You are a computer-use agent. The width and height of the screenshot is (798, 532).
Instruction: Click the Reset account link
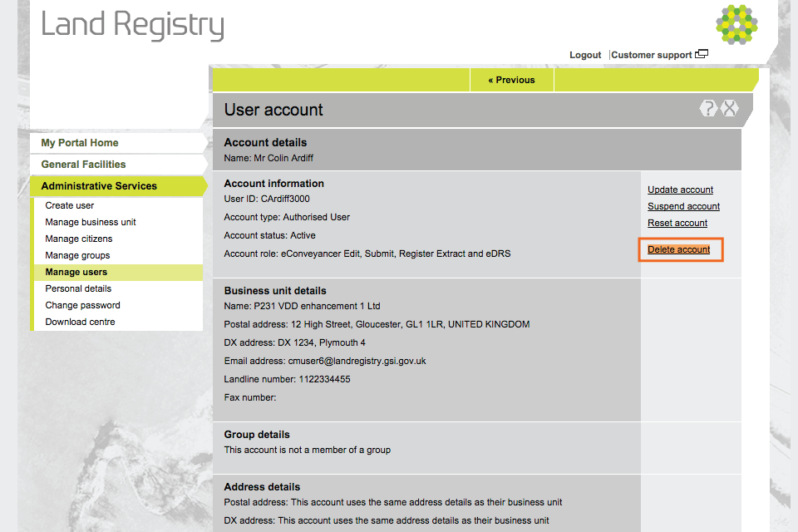point(677,223)
